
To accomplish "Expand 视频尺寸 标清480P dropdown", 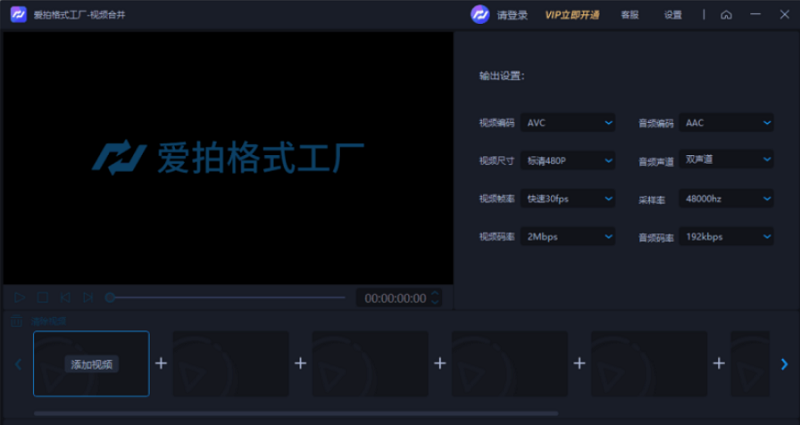I will tap(567, 161).
